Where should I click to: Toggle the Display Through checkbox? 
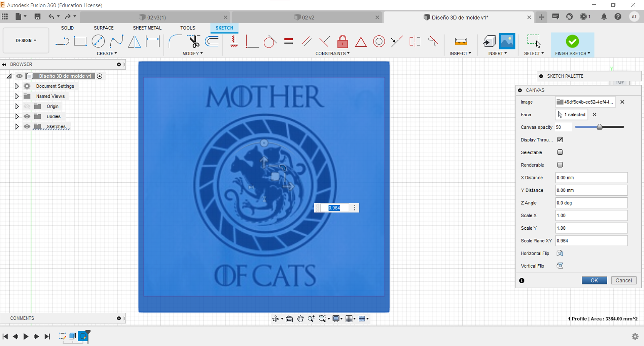coord(560,140)
